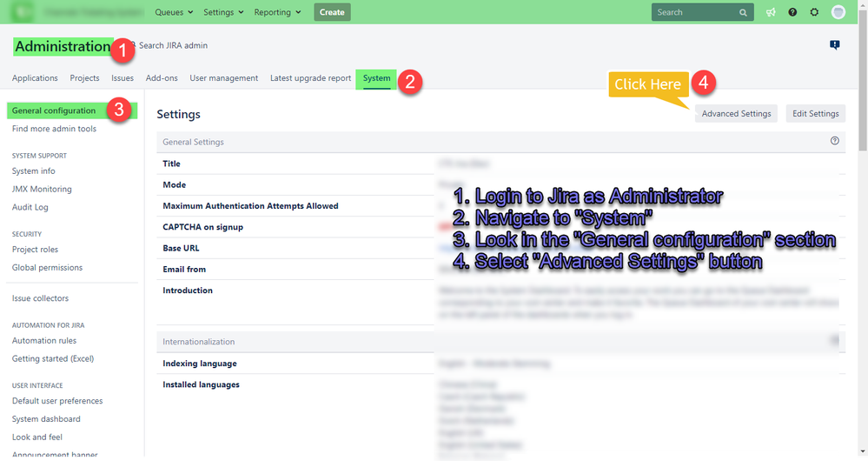Click the green Create button
The image size is (868, 461).
click(x=332, y=12)
